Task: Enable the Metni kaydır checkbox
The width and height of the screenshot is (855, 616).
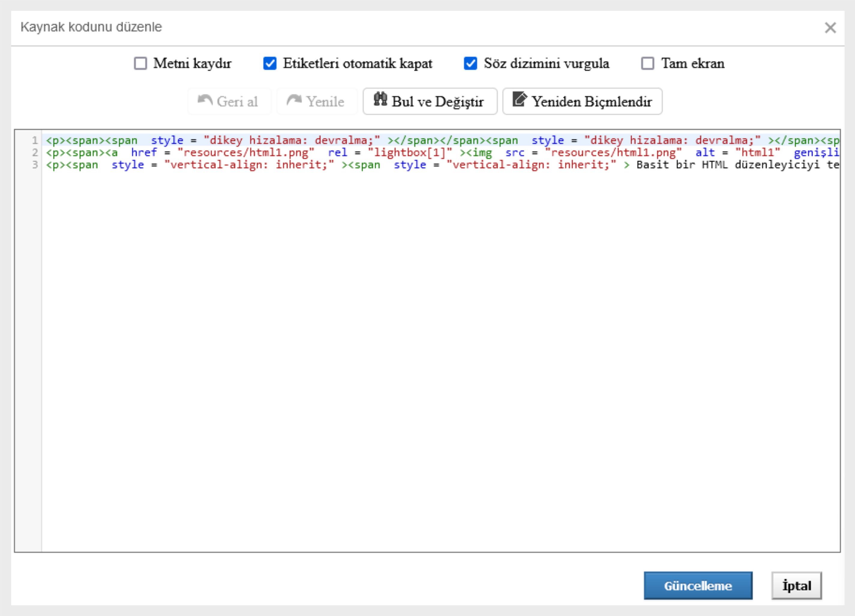Action: point(140,63)
